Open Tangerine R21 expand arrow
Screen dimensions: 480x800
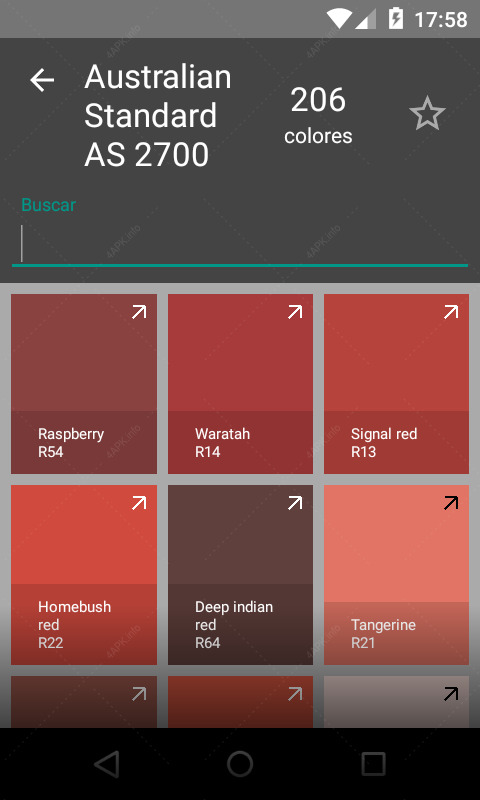(x=451, y=503)
